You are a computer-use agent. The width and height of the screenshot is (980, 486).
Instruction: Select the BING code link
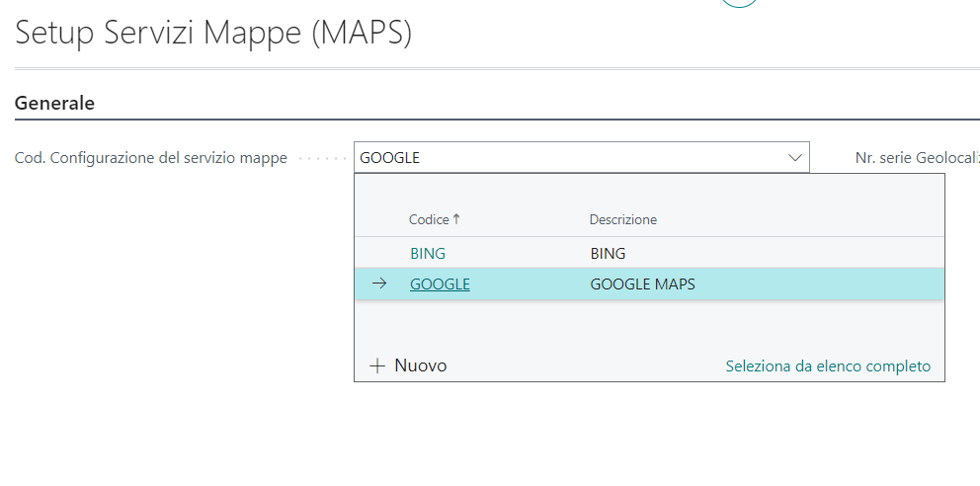pos(428,253)
